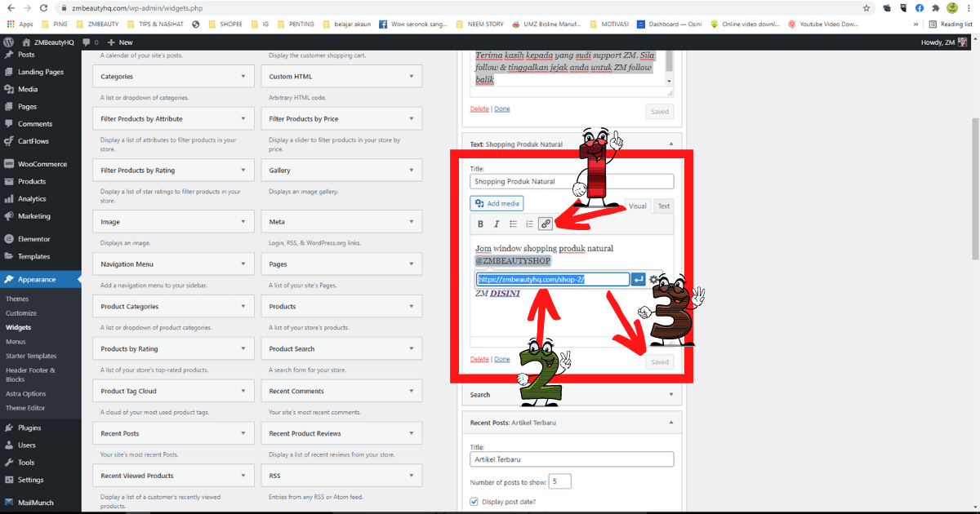Open Reading list in bookmarks bar
This screenshot has width=980, height=514.
pos(950,24)
